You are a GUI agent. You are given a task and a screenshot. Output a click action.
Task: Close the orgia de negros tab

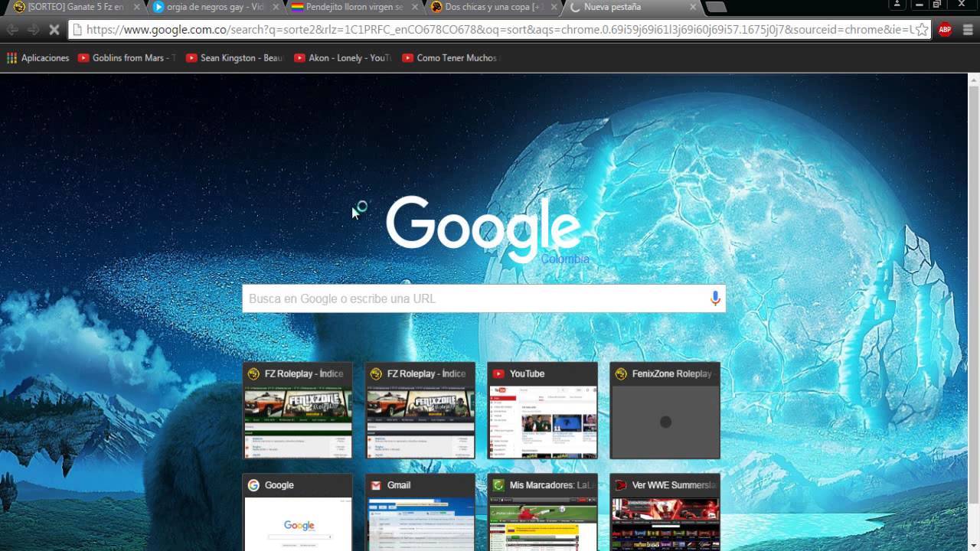(x=276, y=7)
